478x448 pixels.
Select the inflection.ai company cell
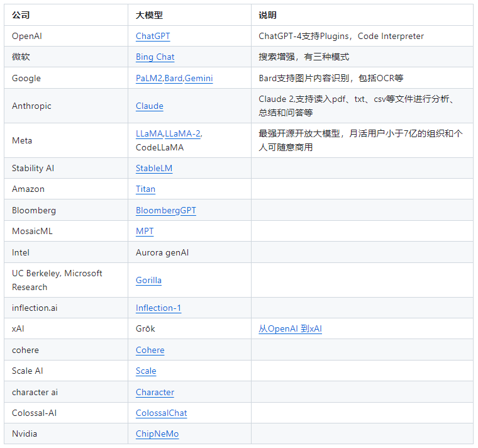pyautogui.click(x=66, y=308)
